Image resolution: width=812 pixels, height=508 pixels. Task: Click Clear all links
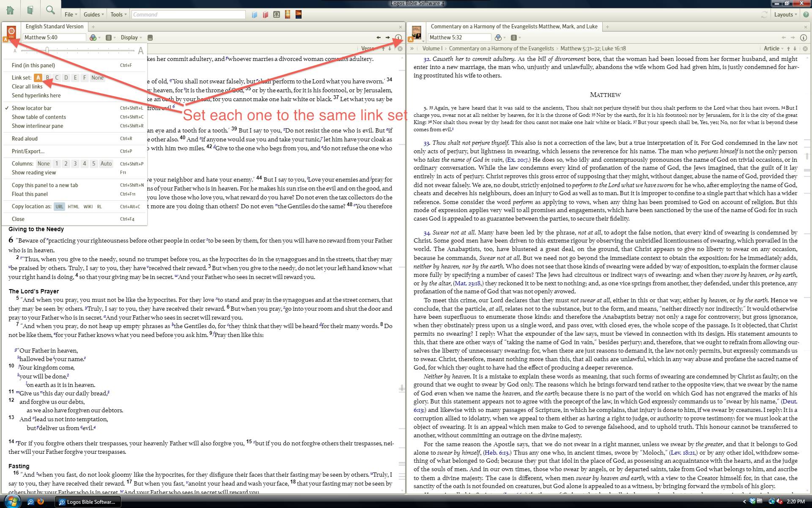pos(27,86)
